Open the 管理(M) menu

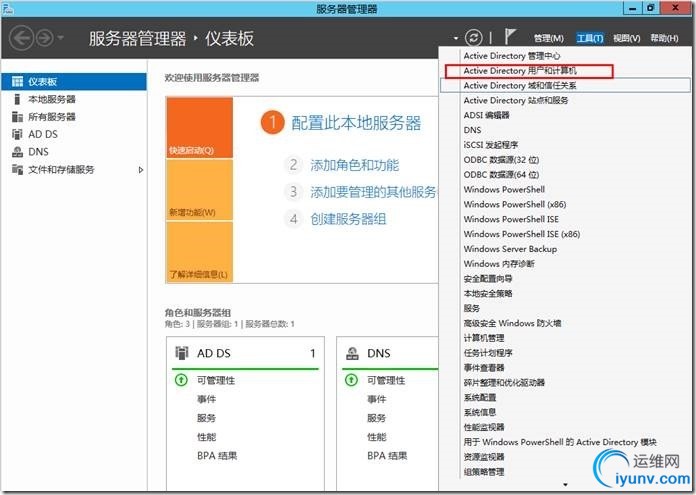pos(549,38)
